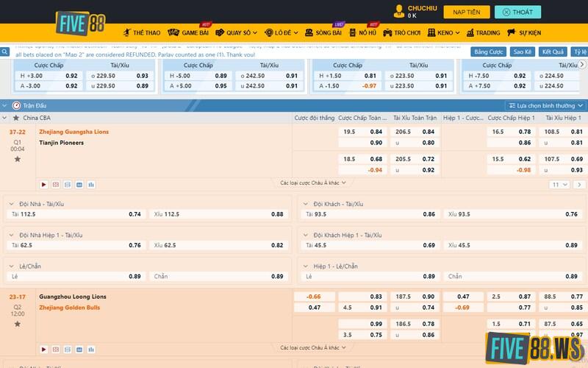Select H +3.00 handicap odds 0.92
The image size is (588, 368).
coord(49,76)
